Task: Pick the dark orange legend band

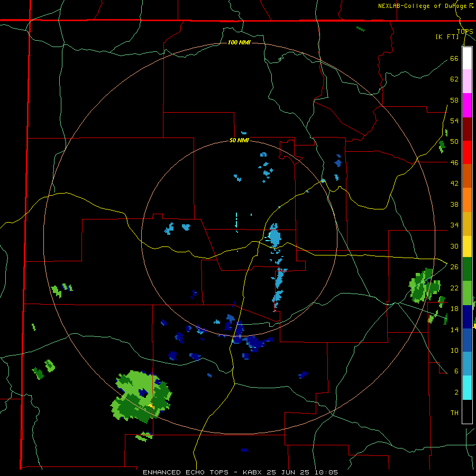Action: (x=467, y=176)
